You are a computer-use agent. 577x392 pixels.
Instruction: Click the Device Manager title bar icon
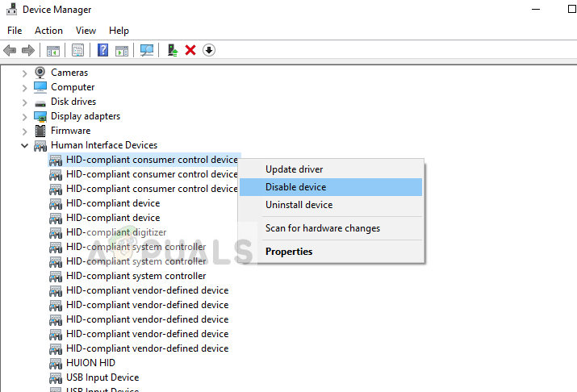click(11, 9)
